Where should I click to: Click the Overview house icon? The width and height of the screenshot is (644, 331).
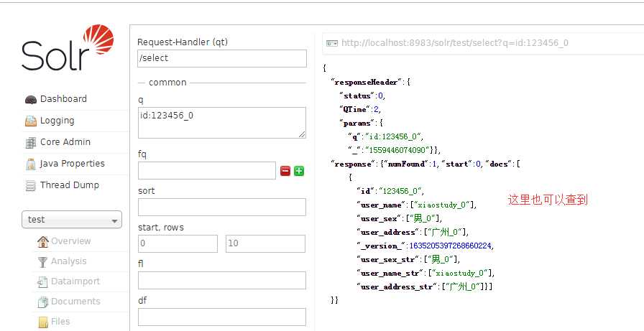tap(42, 241)
